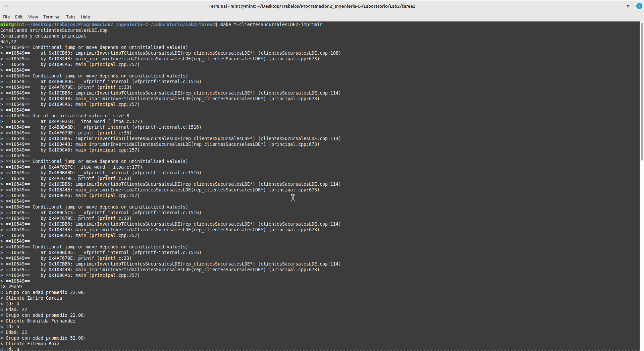
Task: Click the '18,29d59' diff line
Action: 11,287
